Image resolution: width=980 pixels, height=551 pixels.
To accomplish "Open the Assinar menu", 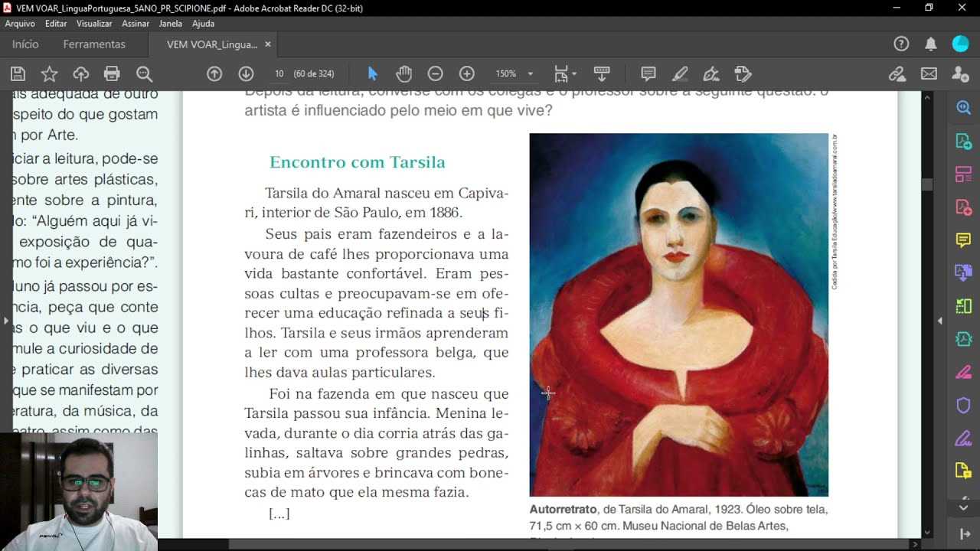I will click(136, 24).
